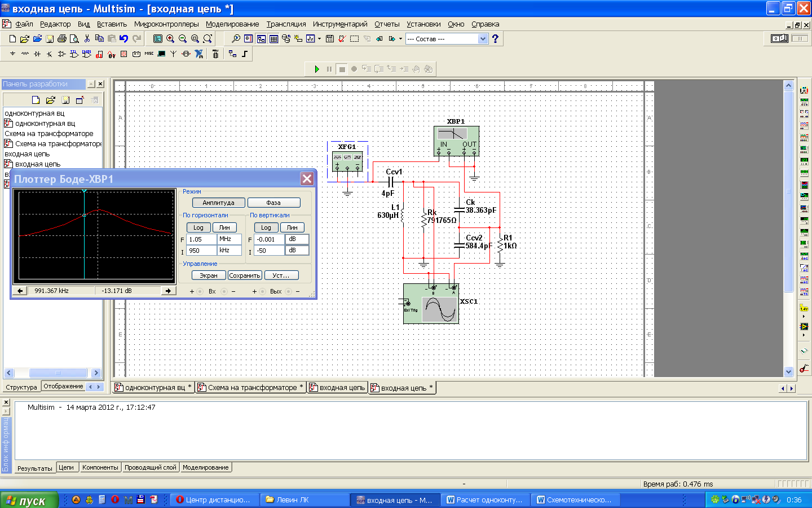This screenshot has height=508, width=812.
Task: Select plus Вх radio in Bode plotter
Action: pyautogui.click(x=200, y=292)
